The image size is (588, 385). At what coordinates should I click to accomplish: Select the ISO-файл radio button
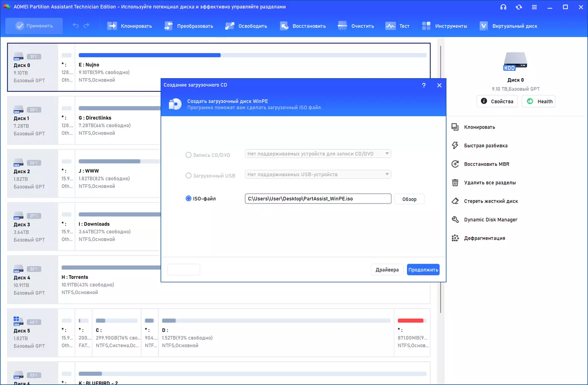[188, 199]
